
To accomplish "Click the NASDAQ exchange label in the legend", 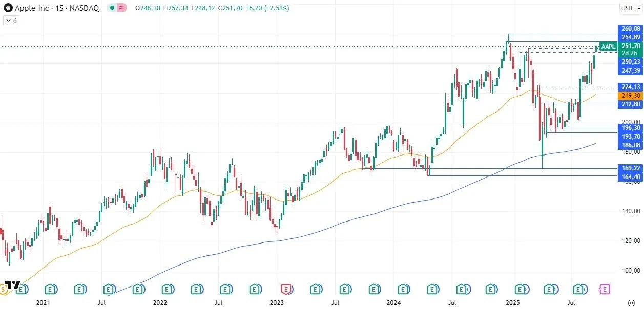I will click(85, 8).
